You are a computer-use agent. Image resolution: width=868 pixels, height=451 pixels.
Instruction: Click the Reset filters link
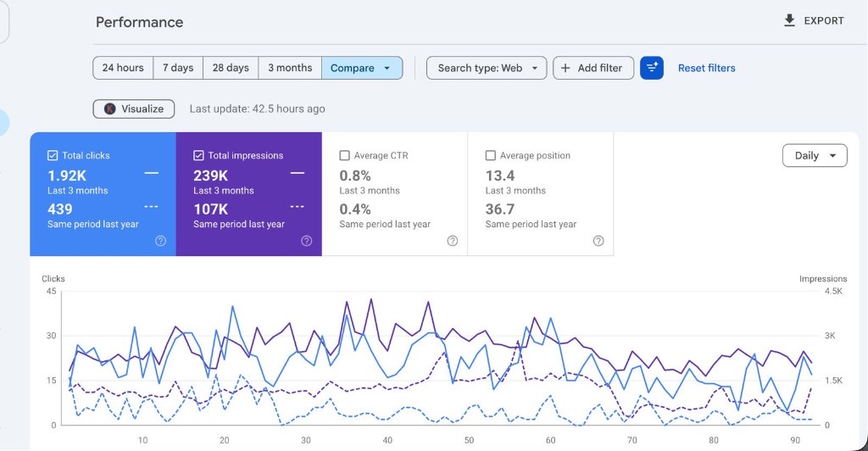[707, 68]
